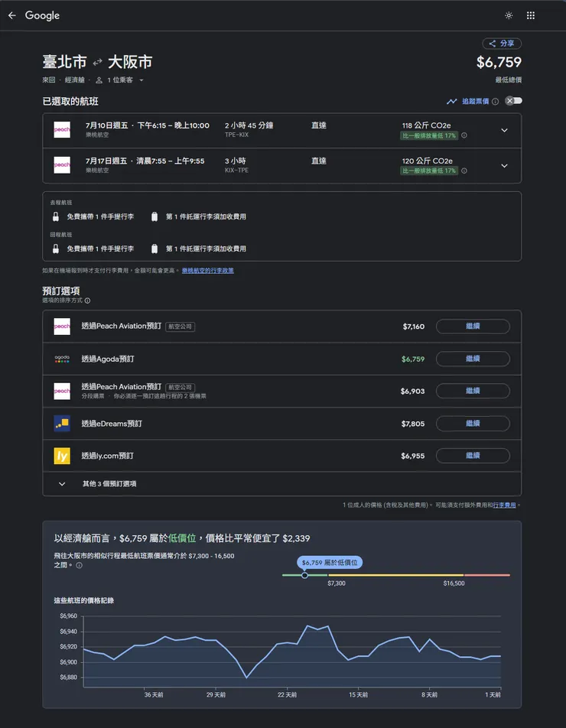Click Peach logo on 7月17日 flight
566x728 pixels.
62,165
